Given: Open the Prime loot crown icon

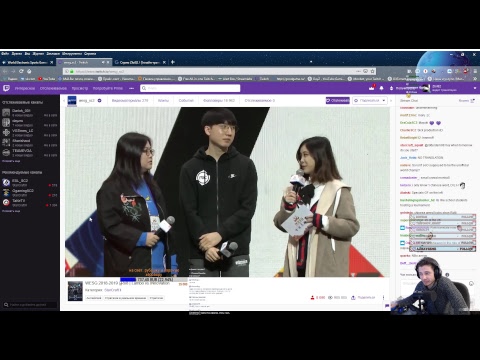Looking at the screenshot, I should (372, 88).
